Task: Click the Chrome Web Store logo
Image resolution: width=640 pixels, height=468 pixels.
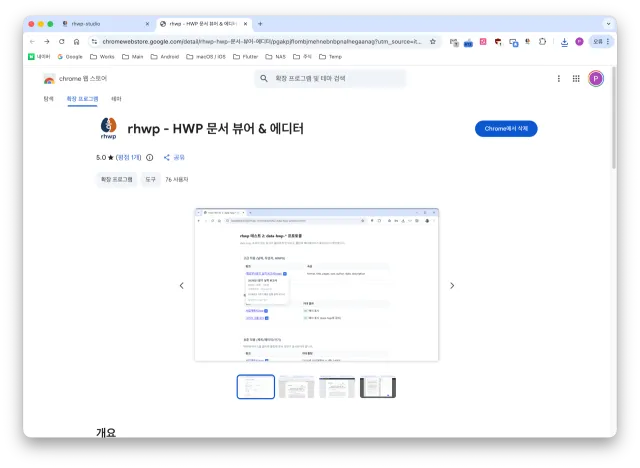Action: point(49,78)
